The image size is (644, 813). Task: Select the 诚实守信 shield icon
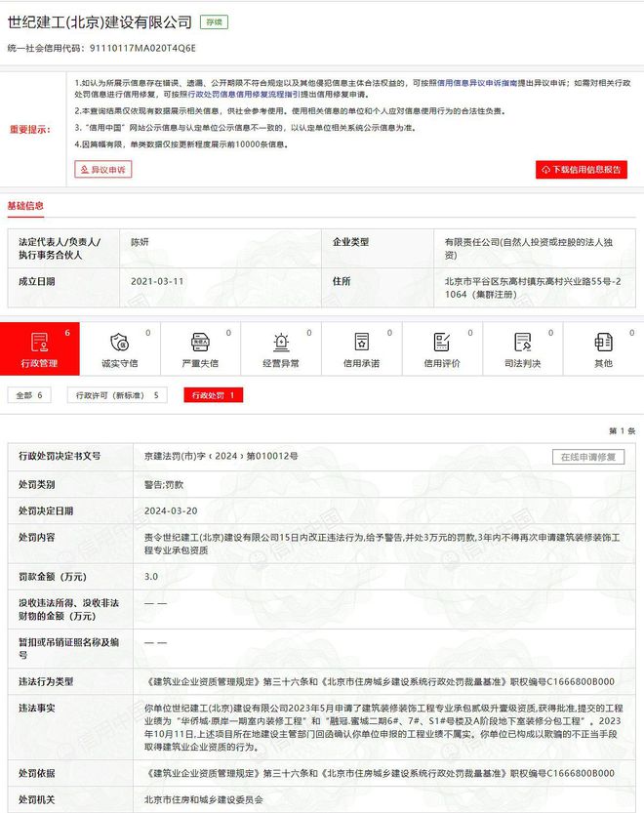(120, 343)
